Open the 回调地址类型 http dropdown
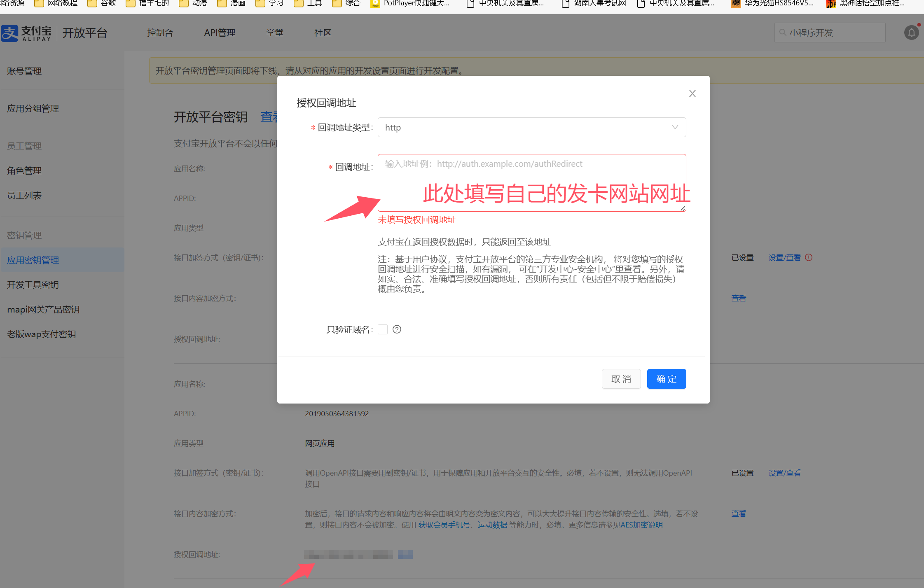924x588 pixels. point(531,128)
